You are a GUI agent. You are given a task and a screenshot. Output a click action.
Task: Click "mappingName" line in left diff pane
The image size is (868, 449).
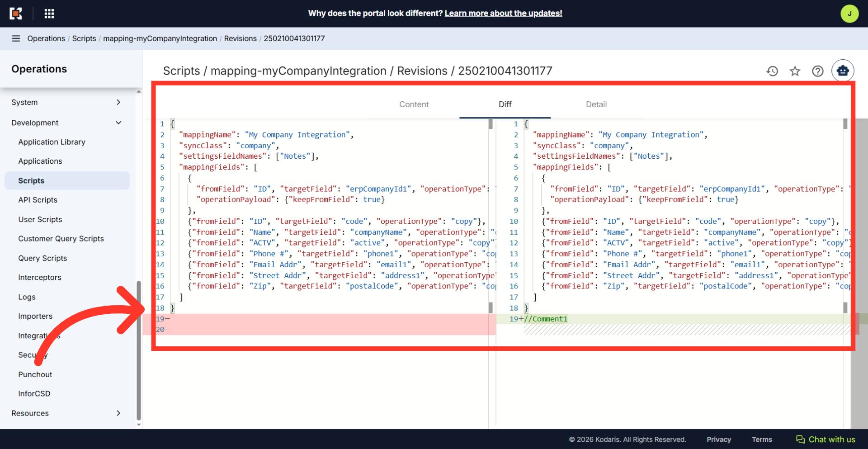point(266,135)
